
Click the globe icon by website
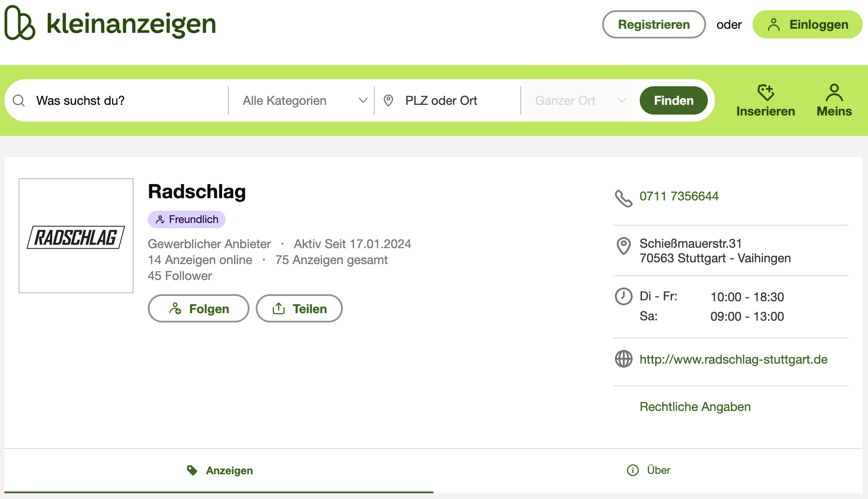click(624, 359)
